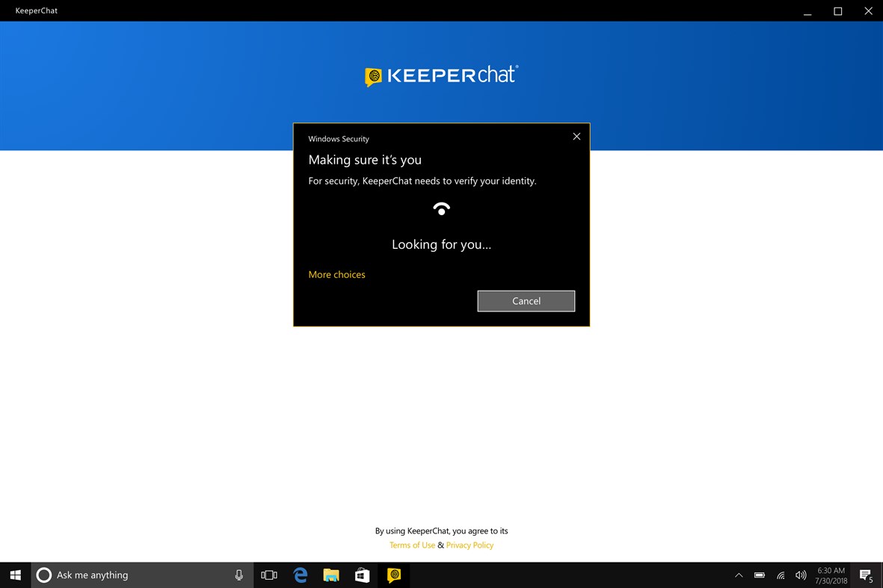This screenshot has height=588, width=883.
Task: Click the Ask me anything search field
Action: pos(112,575)
